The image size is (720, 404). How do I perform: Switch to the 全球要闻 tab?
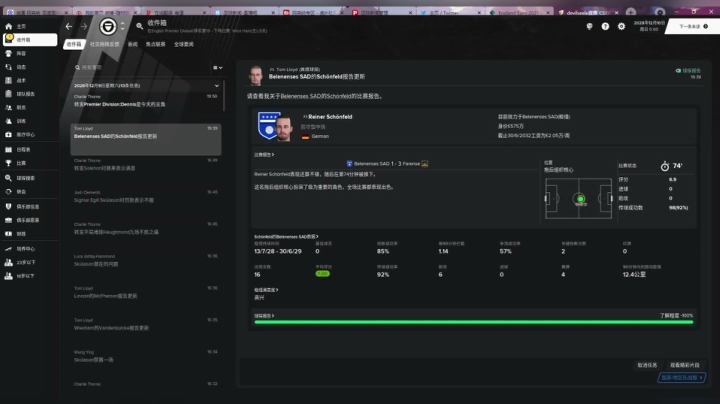coord(184,44)
